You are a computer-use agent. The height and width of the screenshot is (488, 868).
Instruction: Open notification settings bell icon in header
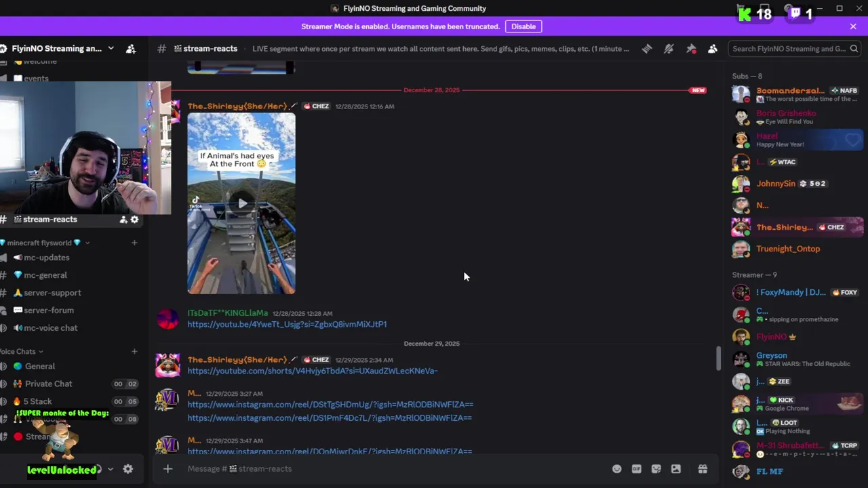pos(669,49)
